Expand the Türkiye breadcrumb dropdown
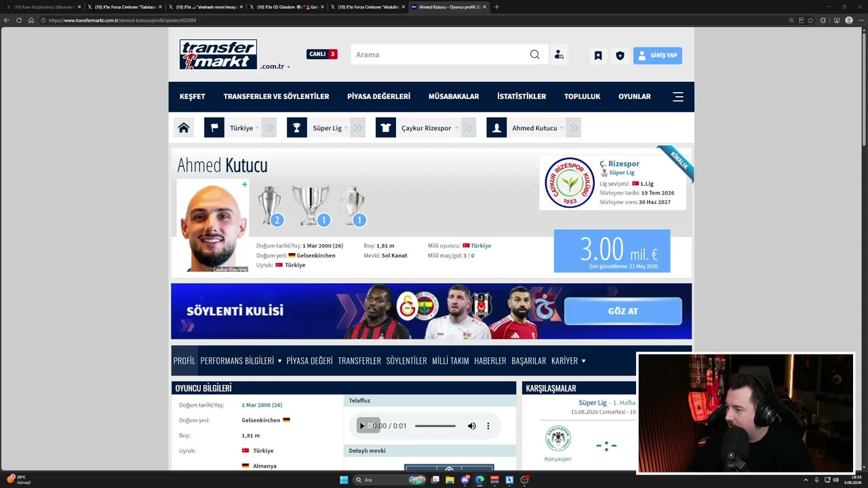 [257, 128]
